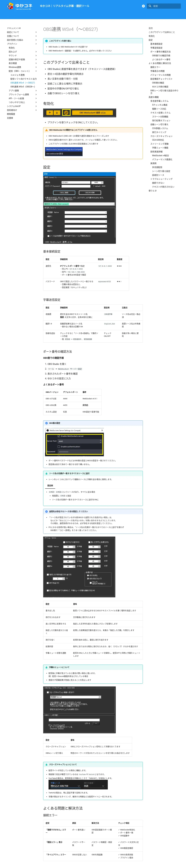This screenshot has width=186, height=868.
Task: Open the settings gear icon in the header
Action: pos(143,6)
